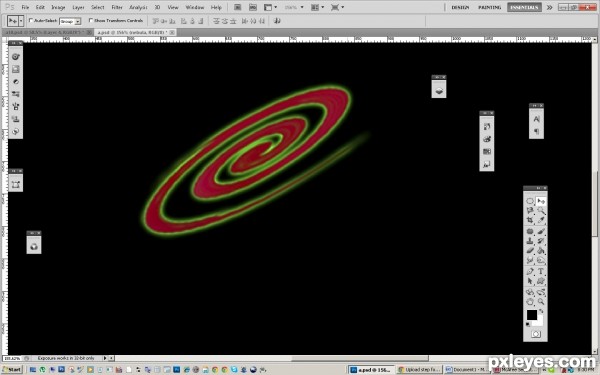Launch Bridge from the application bar

[x=237, y=7]
